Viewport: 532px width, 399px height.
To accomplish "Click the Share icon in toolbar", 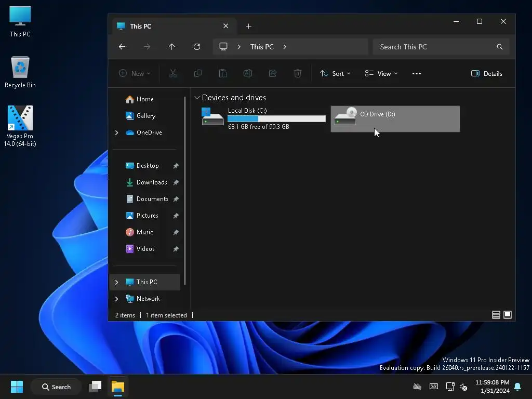I will click(273, 73).
